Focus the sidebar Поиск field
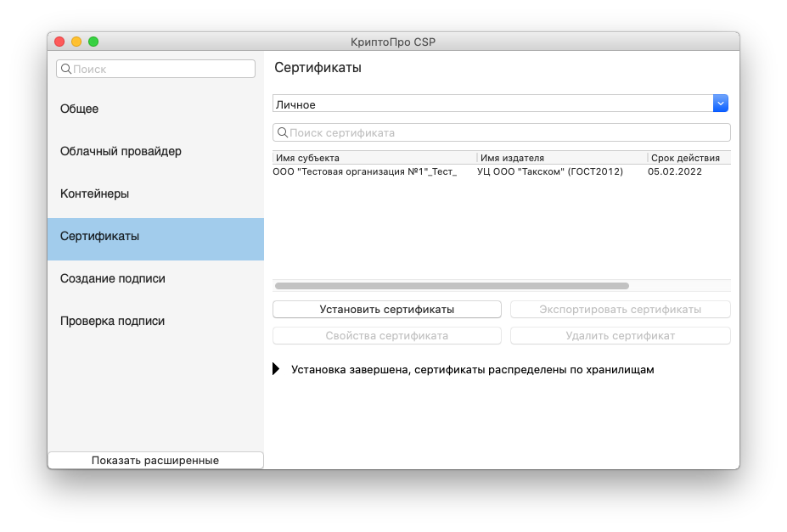Screen dimensions: 787x532 (x=155, y=69)
